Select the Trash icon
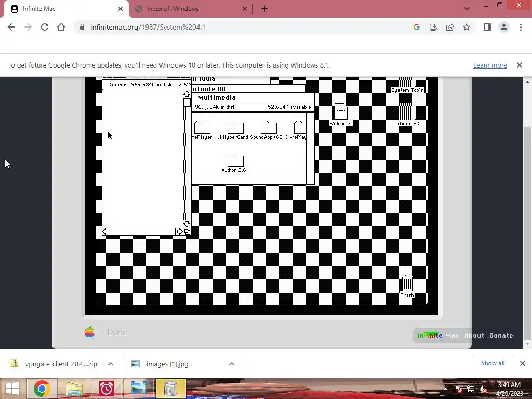This screenshot has width=532, height=399. pyautogui.click(x=407, y=286)
